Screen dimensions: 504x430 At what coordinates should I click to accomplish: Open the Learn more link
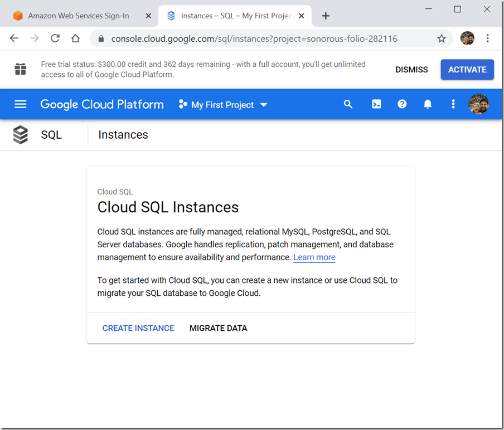point(314,257)
